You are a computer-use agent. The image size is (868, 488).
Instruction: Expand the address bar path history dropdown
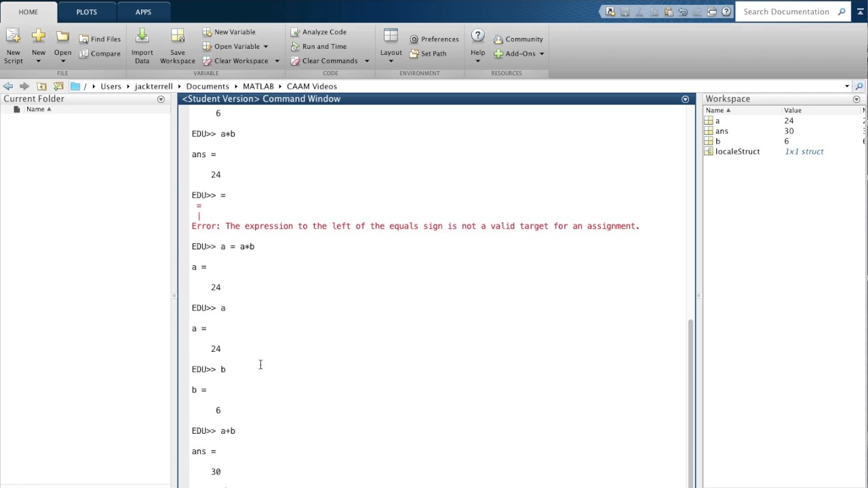847,86
